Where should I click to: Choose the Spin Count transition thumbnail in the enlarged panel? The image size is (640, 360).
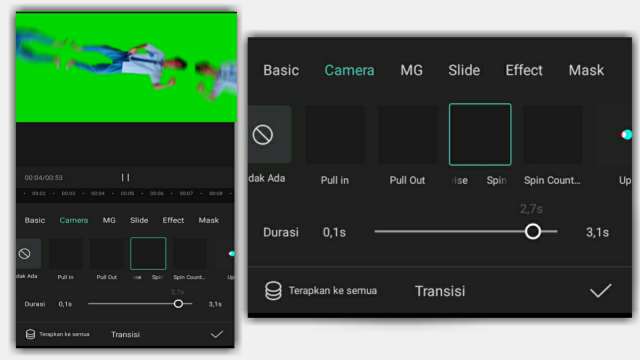click(x=553, y=135)
